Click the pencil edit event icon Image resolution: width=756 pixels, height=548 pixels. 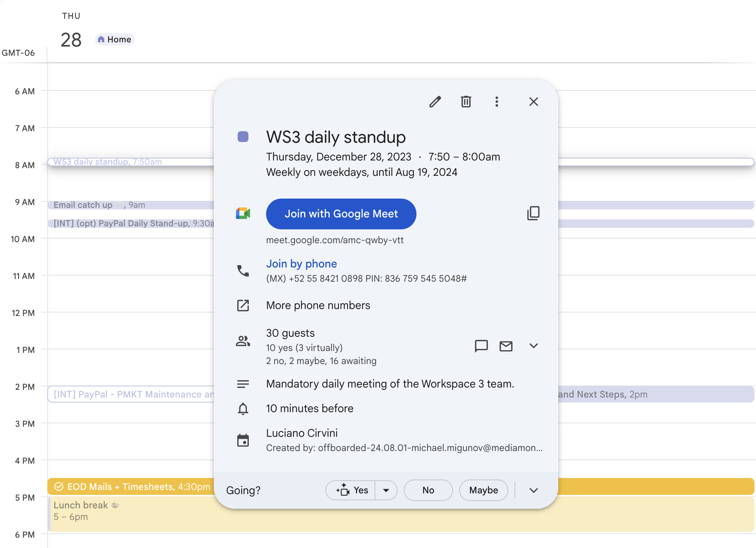435,102
